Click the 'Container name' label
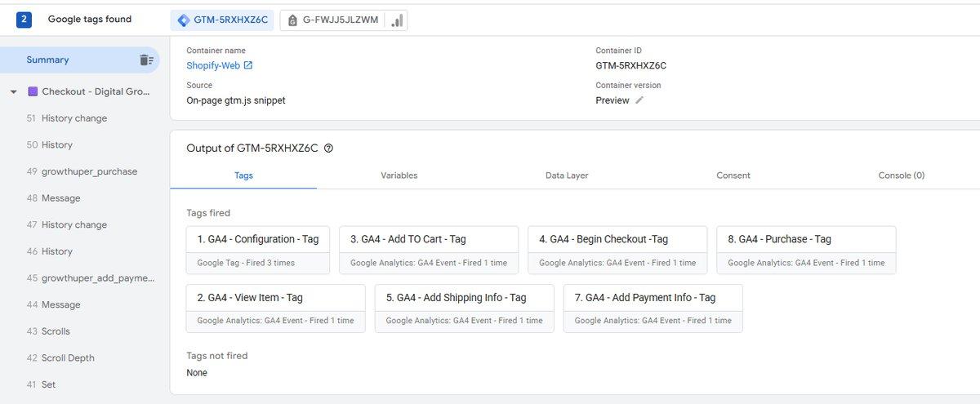980x404 pixels. (x=216, y=51)
